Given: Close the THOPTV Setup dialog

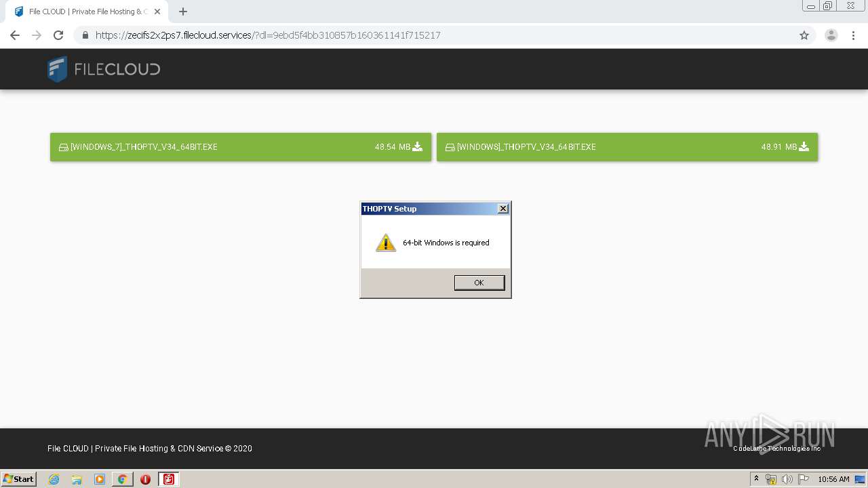Looking at the screenshot, I should (503, 209).
